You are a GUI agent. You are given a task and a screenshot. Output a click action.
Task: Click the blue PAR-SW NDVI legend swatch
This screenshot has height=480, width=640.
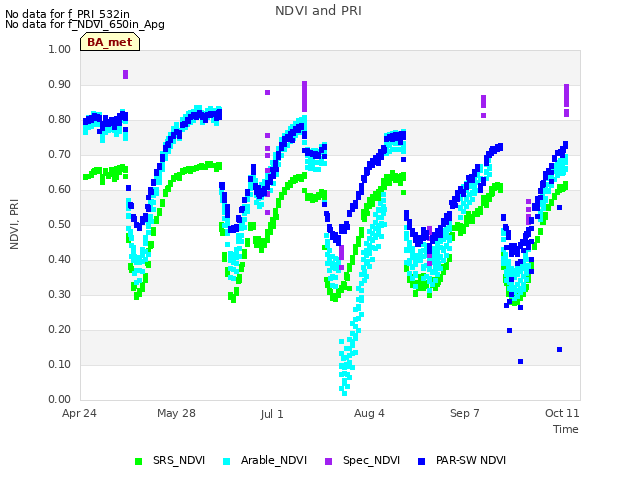[422, 461]
